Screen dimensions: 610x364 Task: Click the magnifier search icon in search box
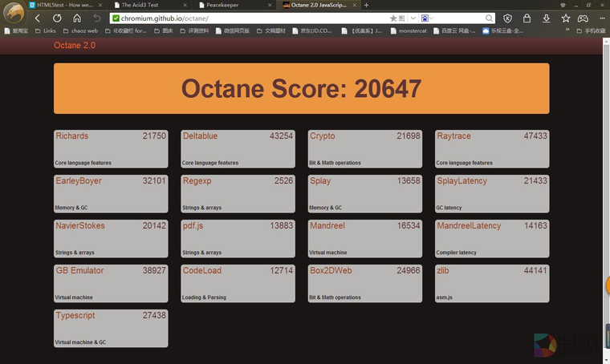(x=488, y=18)
